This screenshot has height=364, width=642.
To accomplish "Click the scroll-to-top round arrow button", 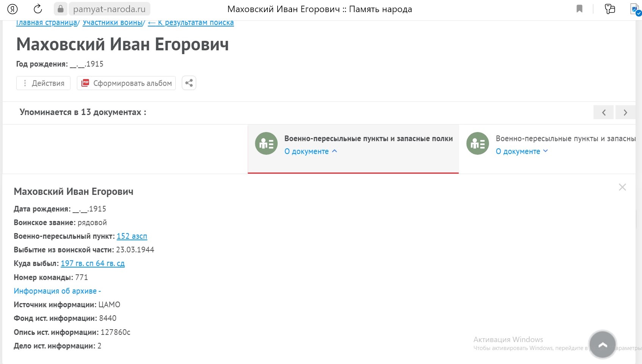I will [602, 344].
